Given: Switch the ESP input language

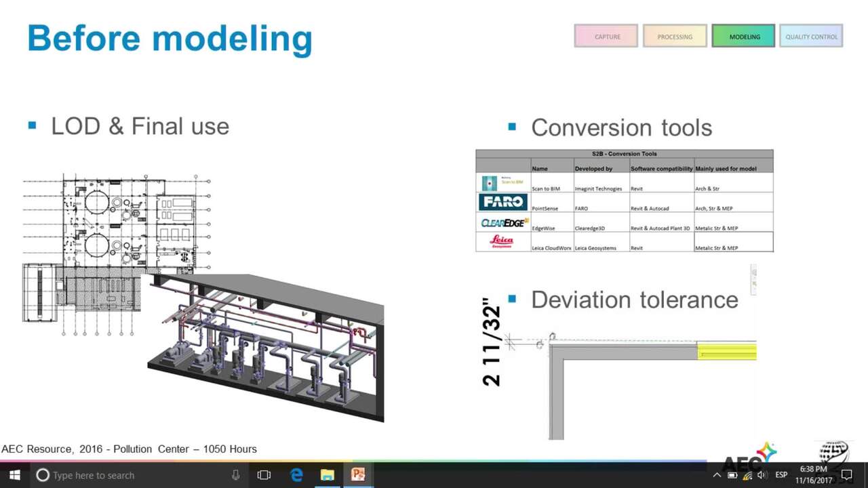Looking at the screenshot, I should pyautogui.click(x=781, y=475).
